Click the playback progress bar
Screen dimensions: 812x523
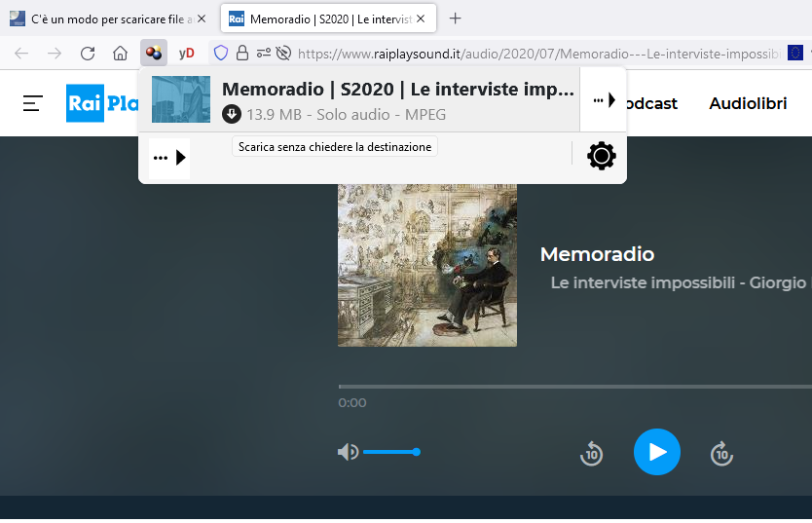(574, 387)
